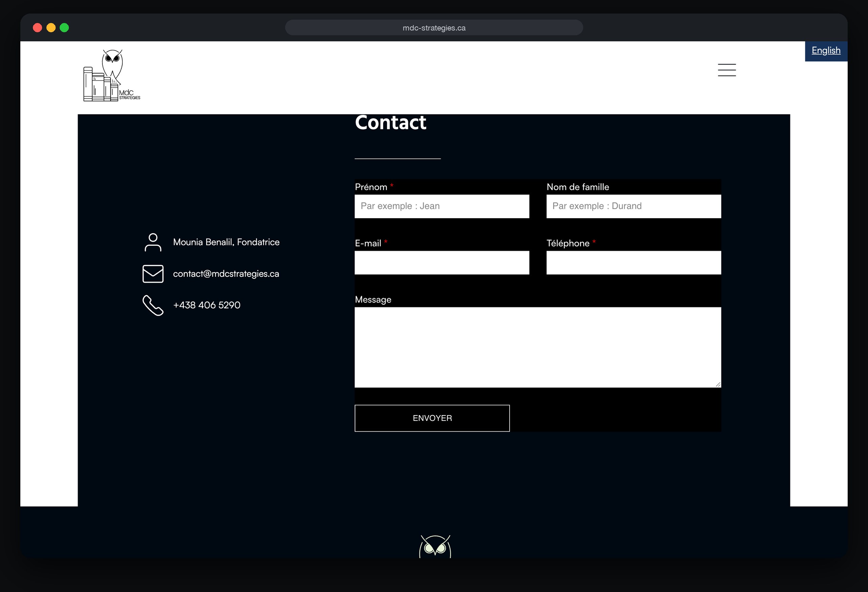Screen dimensions: 868x592
Task: Click the Message textarea resize handle
Action: pyautogui.click(x=718, y=385)
